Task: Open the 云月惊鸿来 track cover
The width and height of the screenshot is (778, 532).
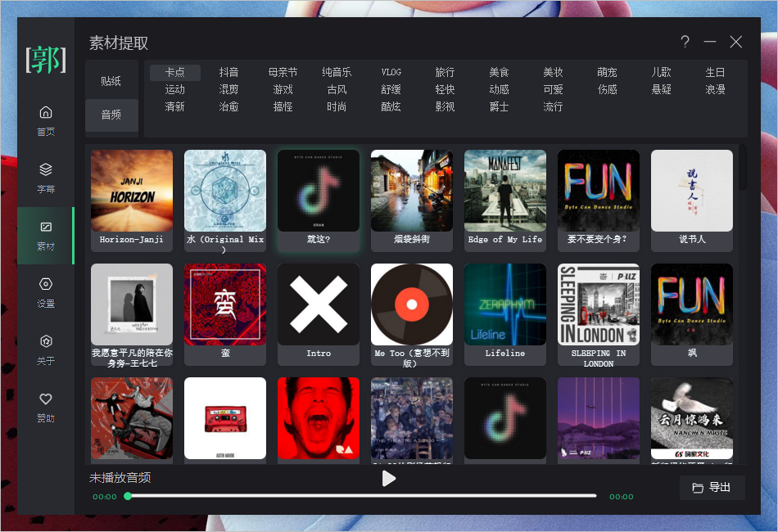Action: tap(692, 418)
